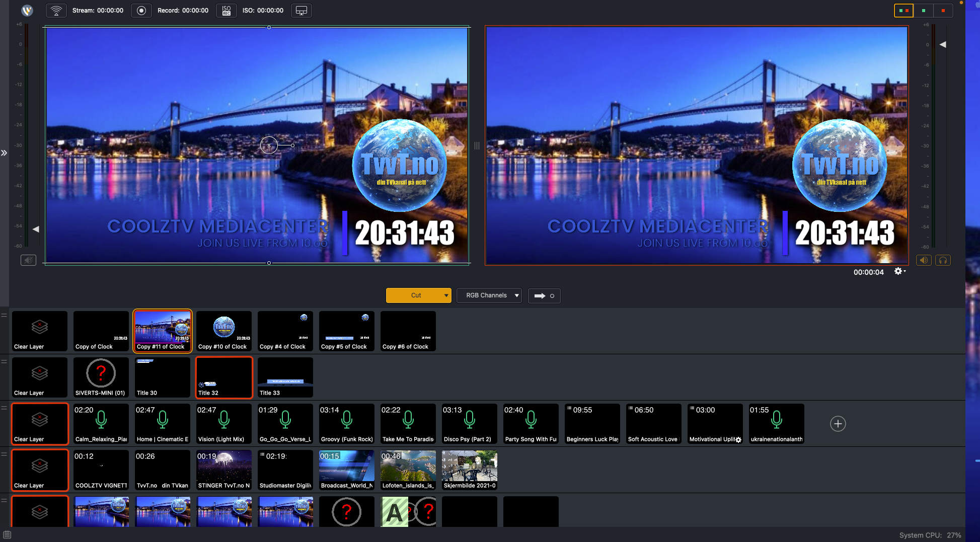Select Disco Psy (Part 2) audio shot

[x=470, y=424]
